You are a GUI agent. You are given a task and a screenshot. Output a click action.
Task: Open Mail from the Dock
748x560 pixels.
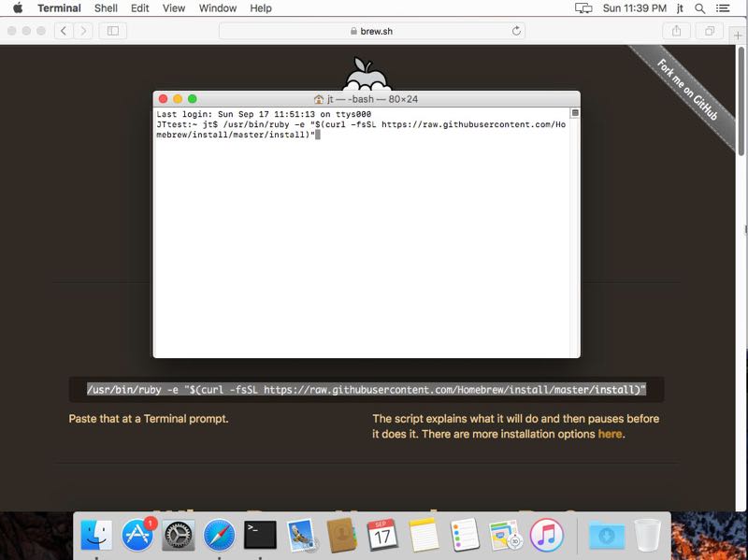click(x=301, y=534)
